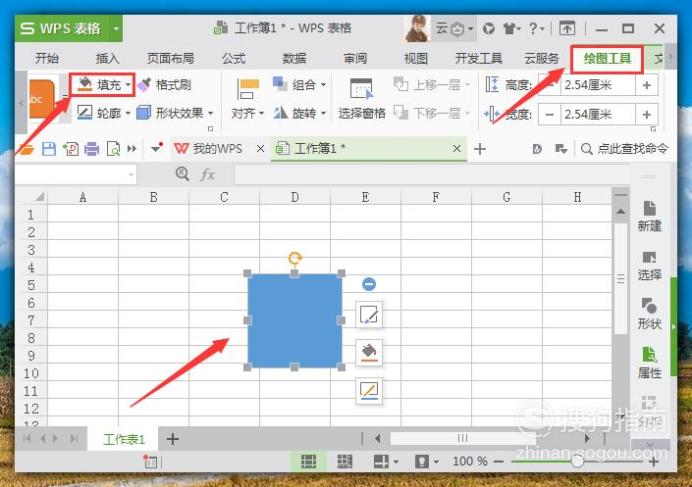Click the fx insert function icon
Viewport: 692px width, 487px height.
pyautogui.click(x=207, y=175)
